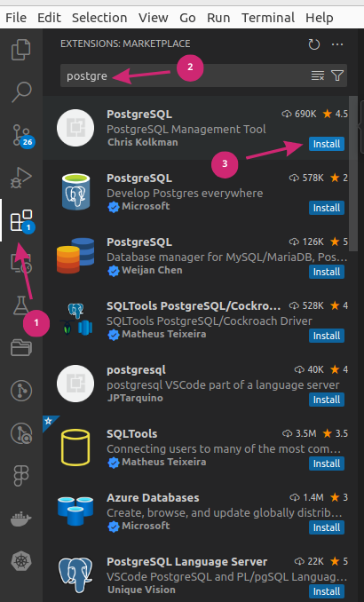Open the Testing flask view
This screenshot has height=602, width=364.
[20, 305]
